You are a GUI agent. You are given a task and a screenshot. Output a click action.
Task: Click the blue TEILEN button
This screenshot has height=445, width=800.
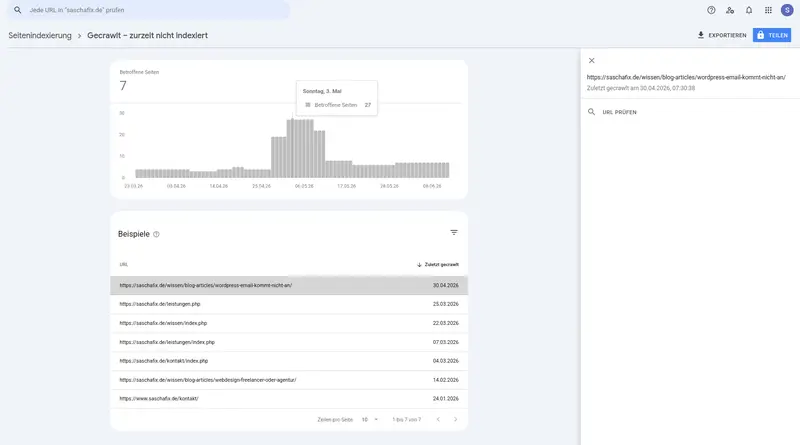point(772,35)
